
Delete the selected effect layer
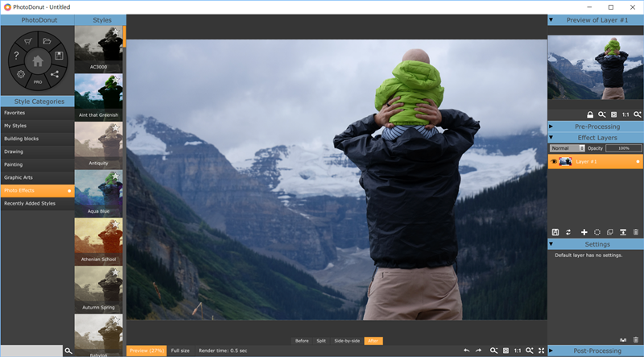click(636, 232)
